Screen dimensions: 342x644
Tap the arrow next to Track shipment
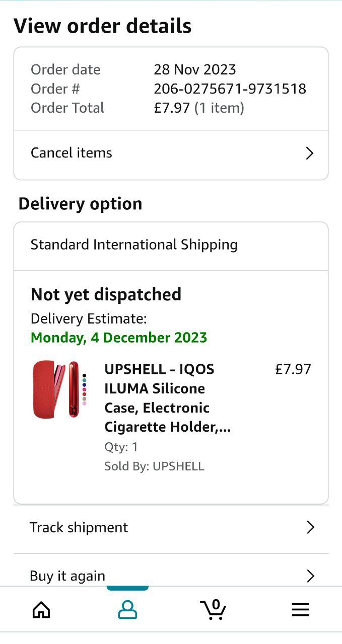(310, 527)
